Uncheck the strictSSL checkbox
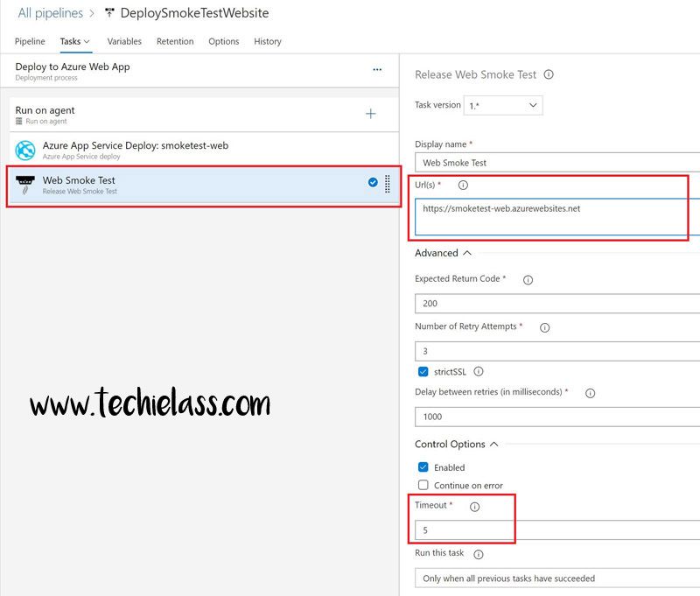The image size is (700, 596). tap(423, 371)
